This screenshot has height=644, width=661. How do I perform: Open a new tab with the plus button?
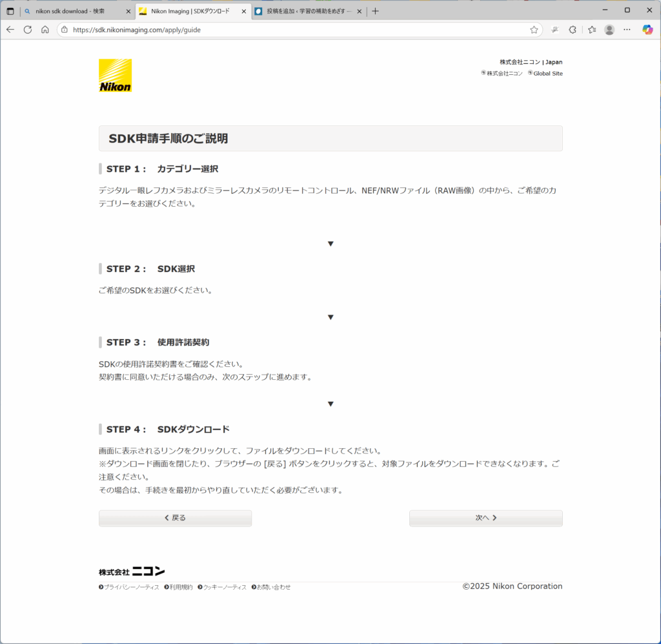[x=376, y=11]
